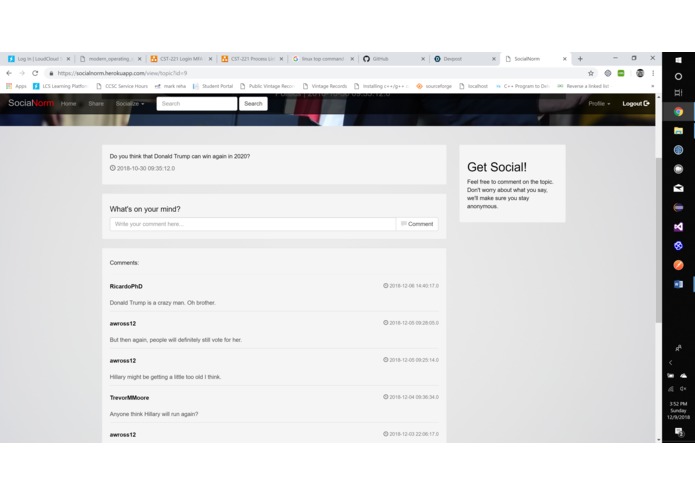Open the Apps bookmarks shortcut
Screen dimensions: 695x494
16,86
